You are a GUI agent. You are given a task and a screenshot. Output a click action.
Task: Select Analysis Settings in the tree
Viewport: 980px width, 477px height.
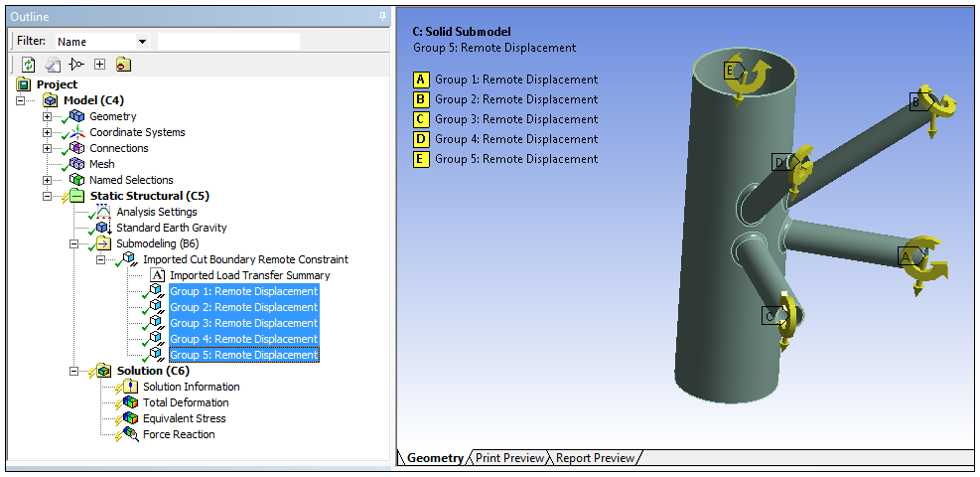point(156,212)
